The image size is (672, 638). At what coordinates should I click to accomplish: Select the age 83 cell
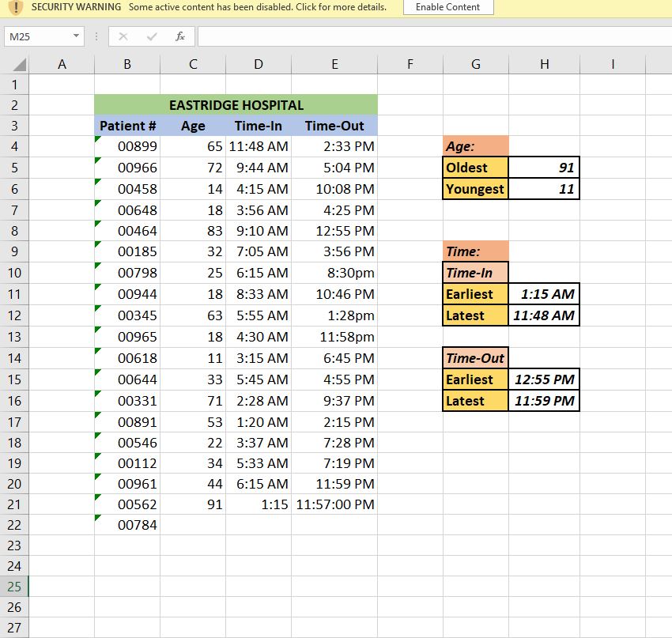(x=193, y=231)
